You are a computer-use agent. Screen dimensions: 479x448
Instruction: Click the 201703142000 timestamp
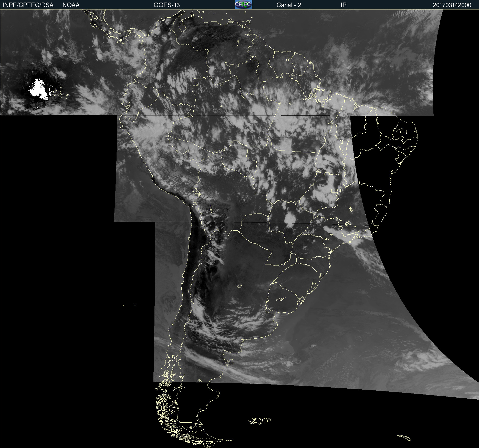(452, 5)
